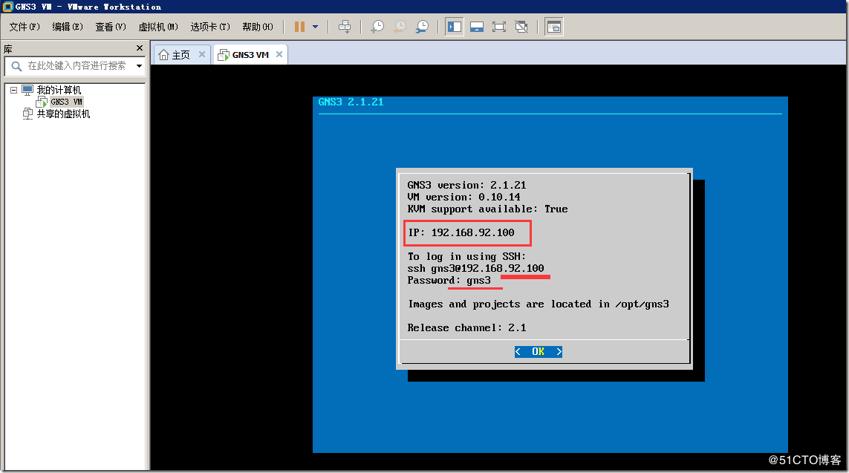Open the snapshot manager icon
This screenshot has height=473, width=849.
click(x=422, y=27)
